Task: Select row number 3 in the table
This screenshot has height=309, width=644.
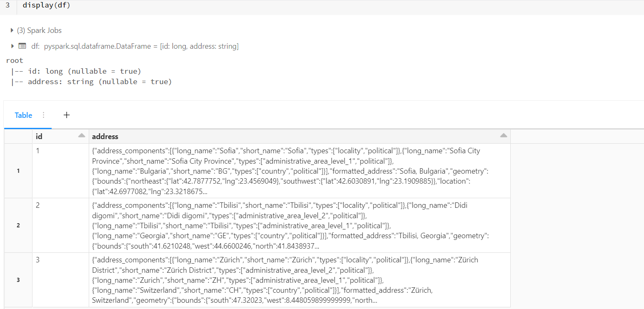Action: [18, 280]
